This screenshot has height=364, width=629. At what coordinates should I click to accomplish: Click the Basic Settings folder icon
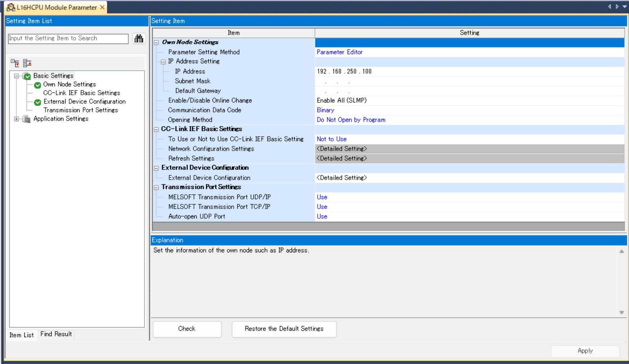tap(27, 76)
